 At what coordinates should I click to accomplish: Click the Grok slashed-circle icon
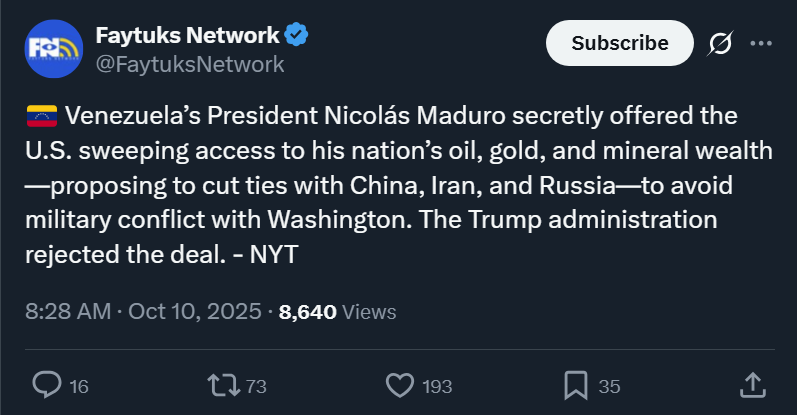tap(720, 44)
